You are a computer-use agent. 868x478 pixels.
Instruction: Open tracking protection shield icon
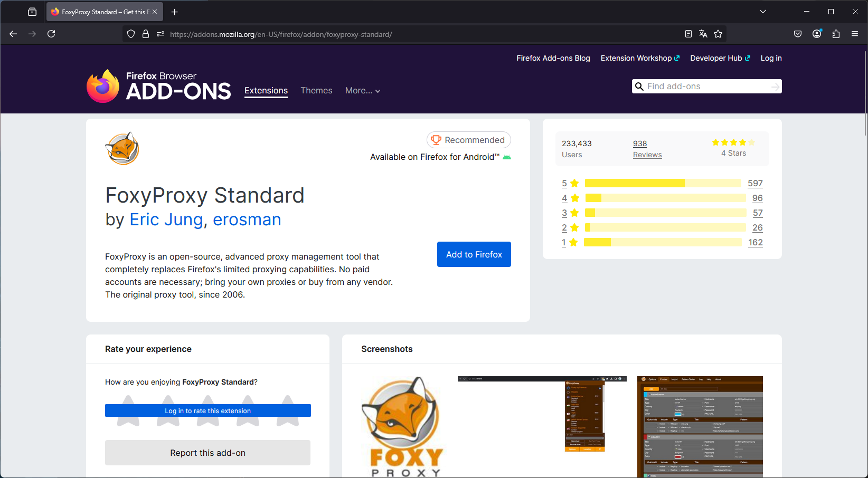[x=131, y=34]
